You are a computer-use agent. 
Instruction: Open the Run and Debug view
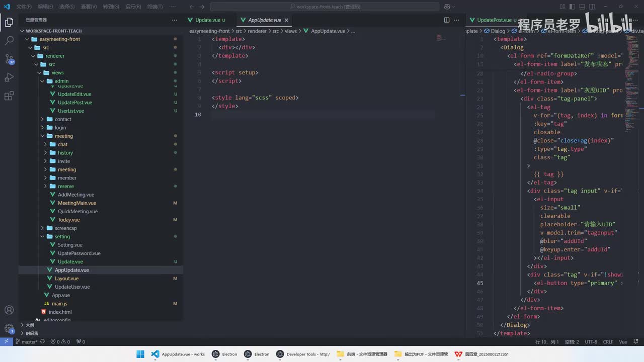(x=9, y=77)
